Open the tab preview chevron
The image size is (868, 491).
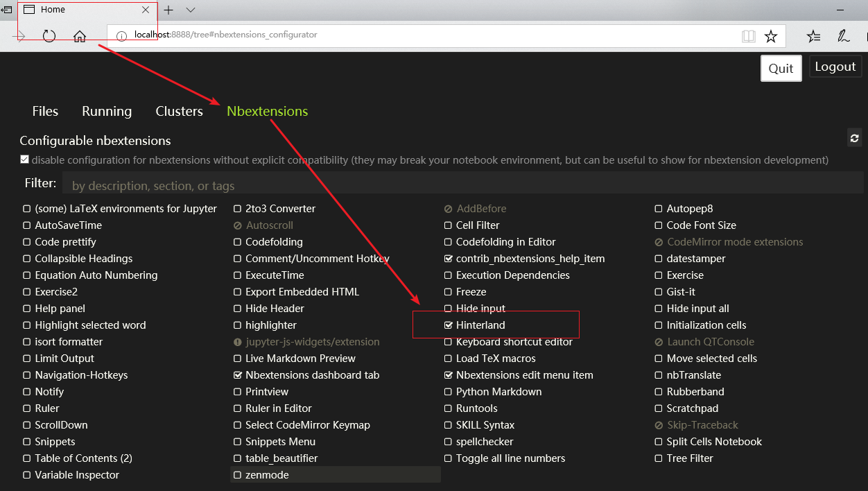point(191,10)
